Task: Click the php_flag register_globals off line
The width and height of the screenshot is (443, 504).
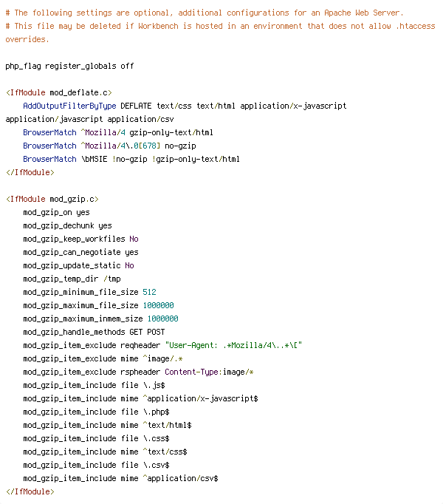Action: click(x=69, y=66)
